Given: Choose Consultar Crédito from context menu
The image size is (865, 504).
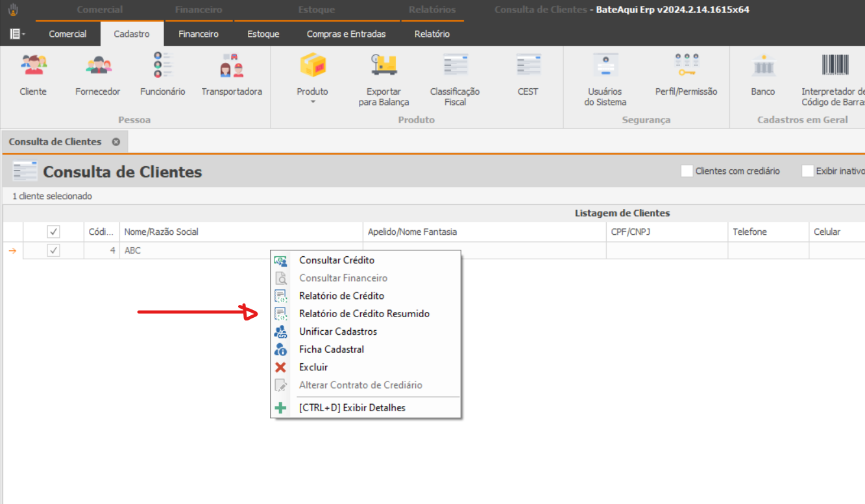Looking at the screenshot, I should coord(365,260).
